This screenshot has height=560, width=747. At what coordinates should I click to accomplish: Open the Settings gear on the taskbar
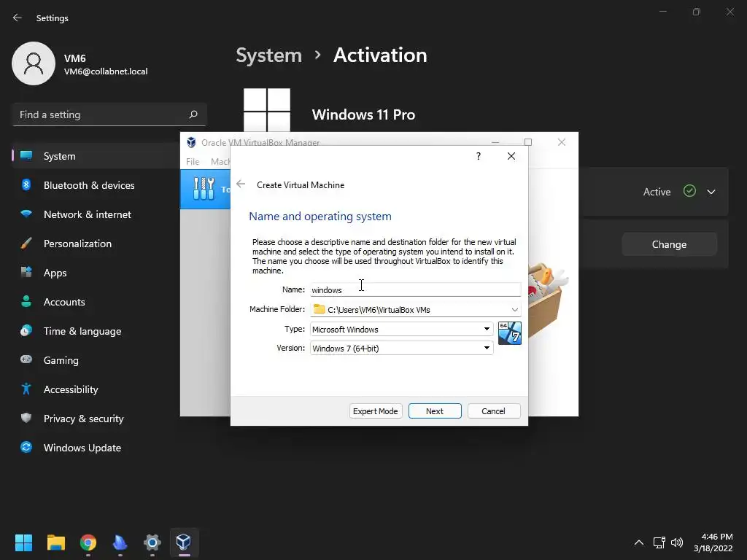[152, 542]
